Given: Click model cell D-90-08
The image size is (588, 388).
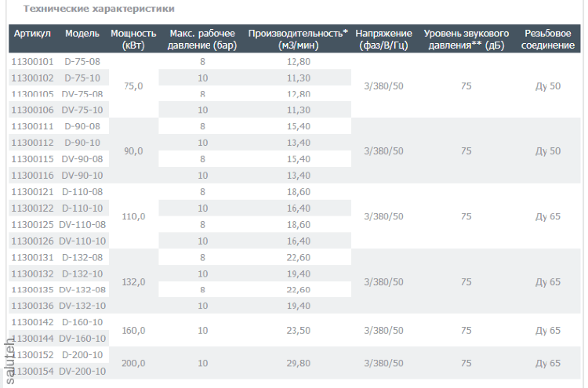Looking at the screenshot, I should click(82, 126).
